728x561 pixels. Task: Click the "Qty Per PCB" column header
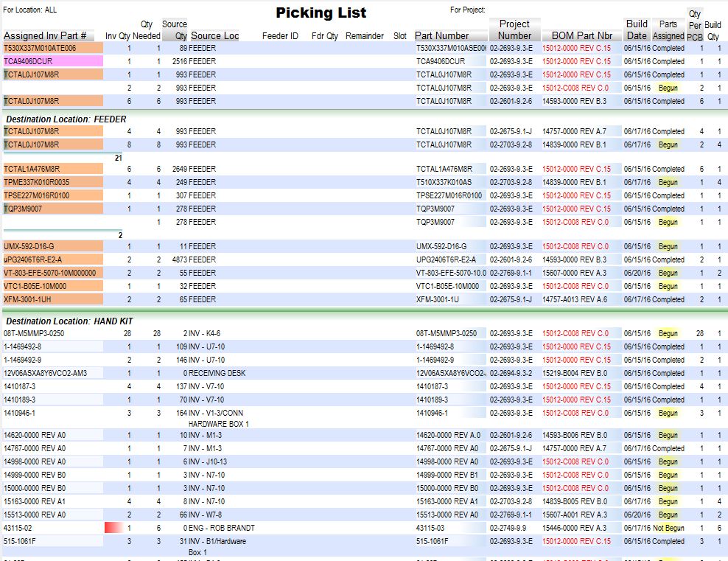point(695,26)
